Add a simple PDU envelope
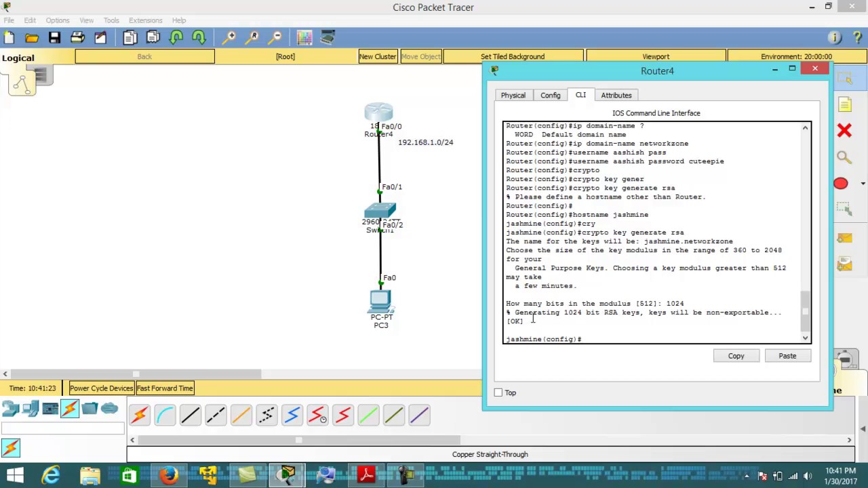The width and height of the screenshot is (868, 488). [x=844, y=238]
